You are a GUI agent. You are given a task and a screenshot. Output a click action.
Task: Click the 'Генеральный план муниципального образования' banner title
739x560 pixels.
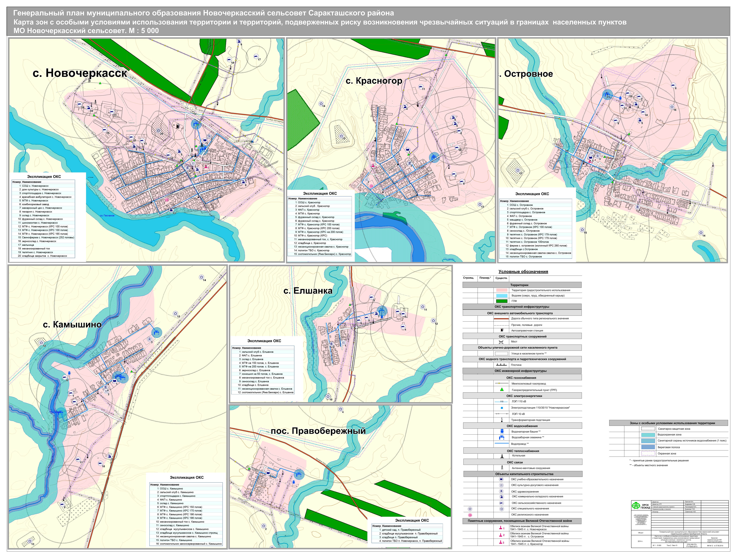coord(203,13)
